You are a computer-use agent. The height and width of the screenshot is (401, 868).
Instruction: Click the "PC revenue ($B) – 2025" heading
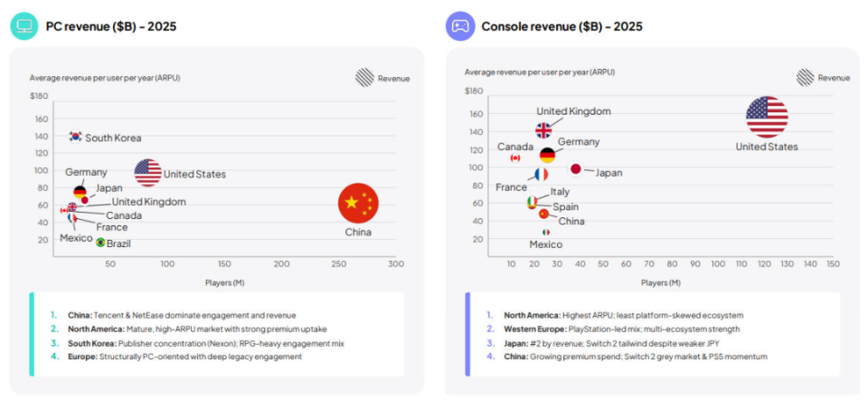coord(111,26)
